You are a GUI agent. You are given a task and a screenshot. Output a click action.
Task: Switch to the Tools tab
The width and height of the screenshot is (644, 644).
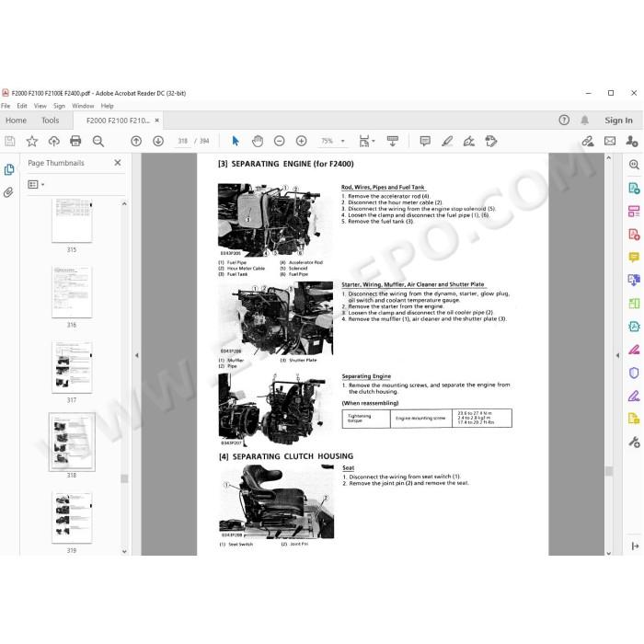50,121
